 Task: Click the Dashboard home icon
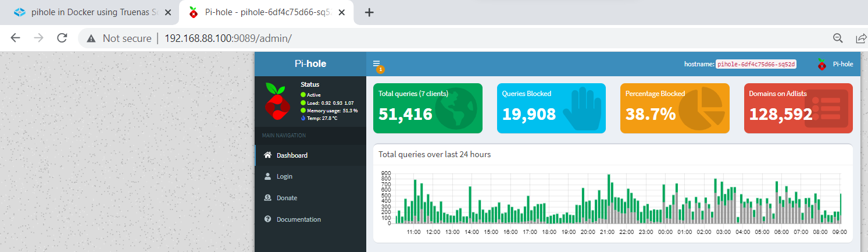coord(267,155)
